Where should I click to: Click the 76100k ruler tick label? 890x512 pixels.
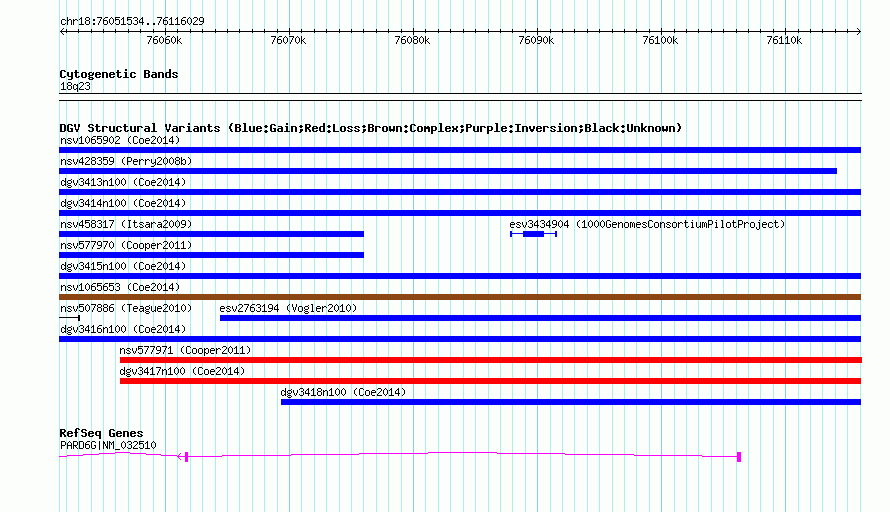[660, 40]
